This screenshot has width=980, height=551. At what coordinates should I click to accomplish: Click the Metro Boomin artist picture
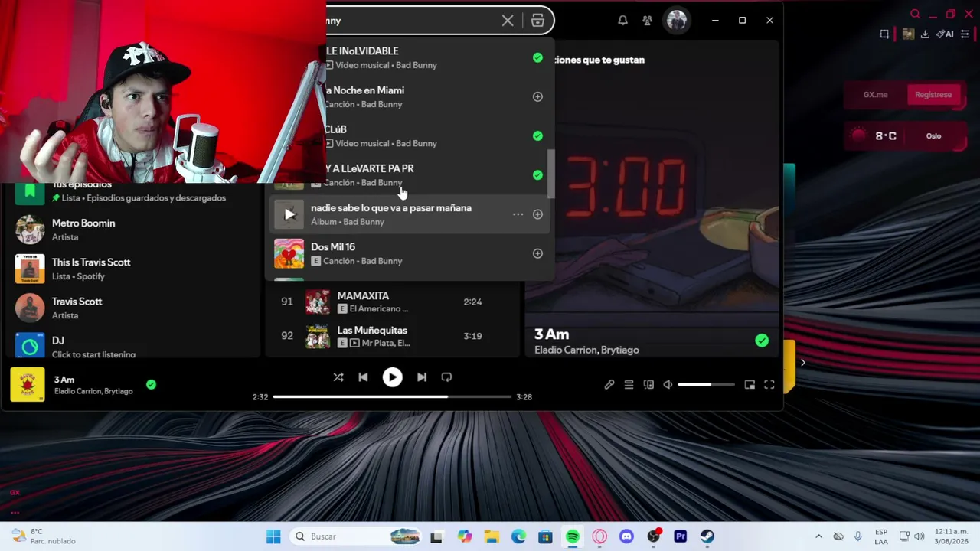[30, 230]
